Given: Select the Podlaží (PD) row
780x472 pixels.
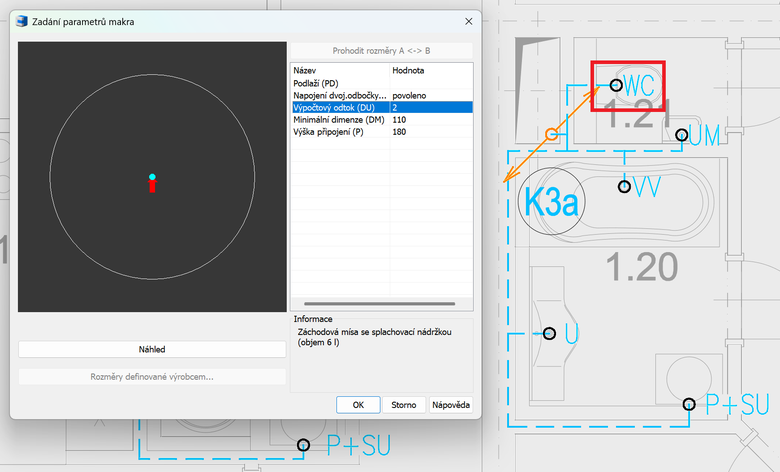Looking at the screenshot, I should (382, 83).
